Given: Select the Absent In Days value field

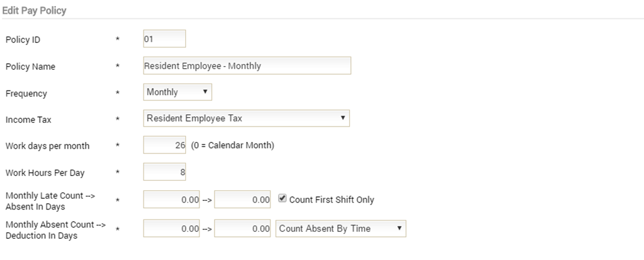Looking at the screenshot, I should coord(242,199).
